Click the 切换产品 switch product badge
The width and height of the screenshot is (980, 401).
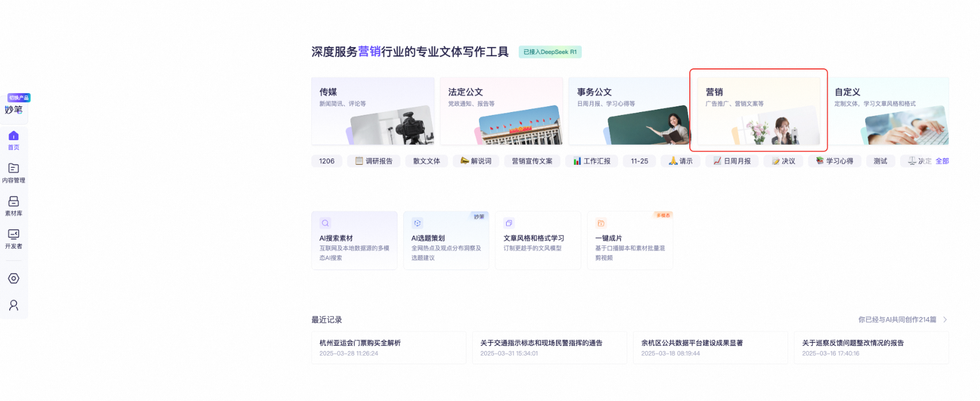tap(19, 98)
